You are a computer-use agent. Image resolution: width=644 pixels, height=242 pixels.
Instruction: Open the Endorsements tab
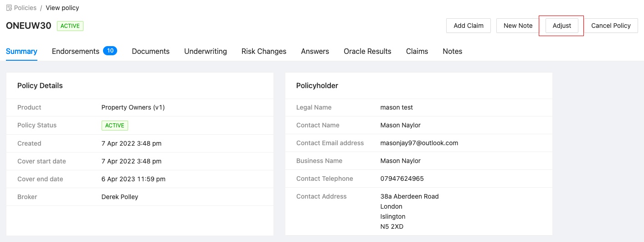click(x=75, y=51)
